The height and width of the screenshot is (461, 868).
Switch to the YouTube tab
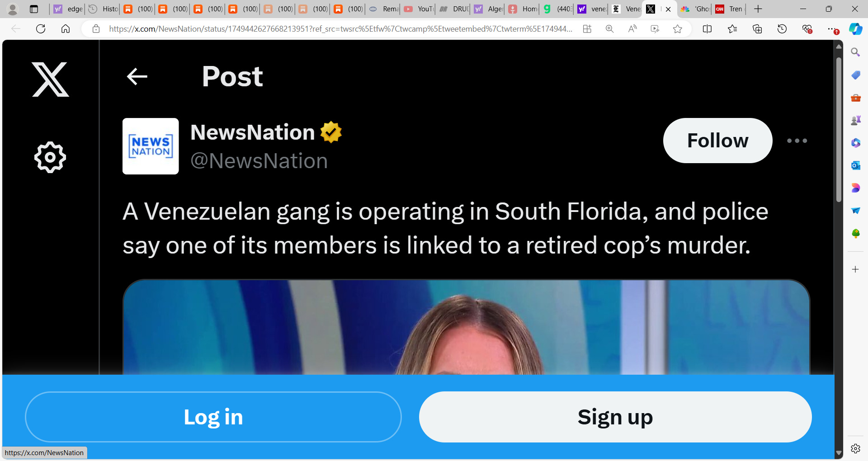[419, 9]
